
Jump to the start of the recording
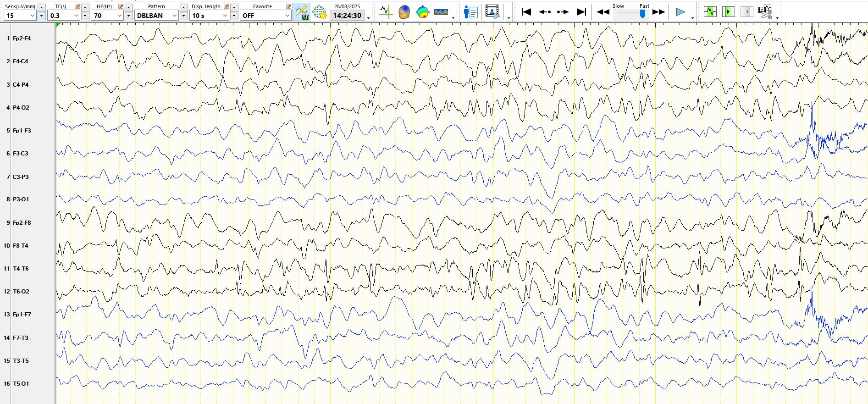(x=526, y=12)
